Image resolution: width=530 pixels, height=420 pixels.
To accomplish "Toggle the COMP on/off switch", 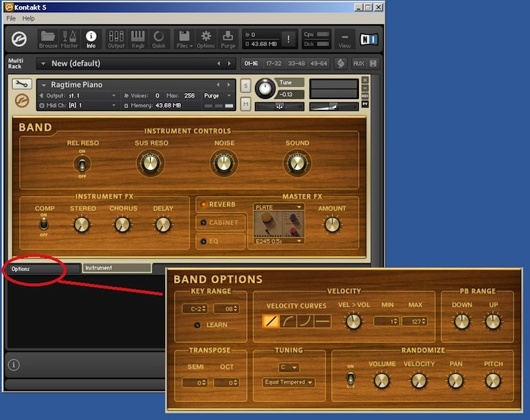I will (44, 225).
